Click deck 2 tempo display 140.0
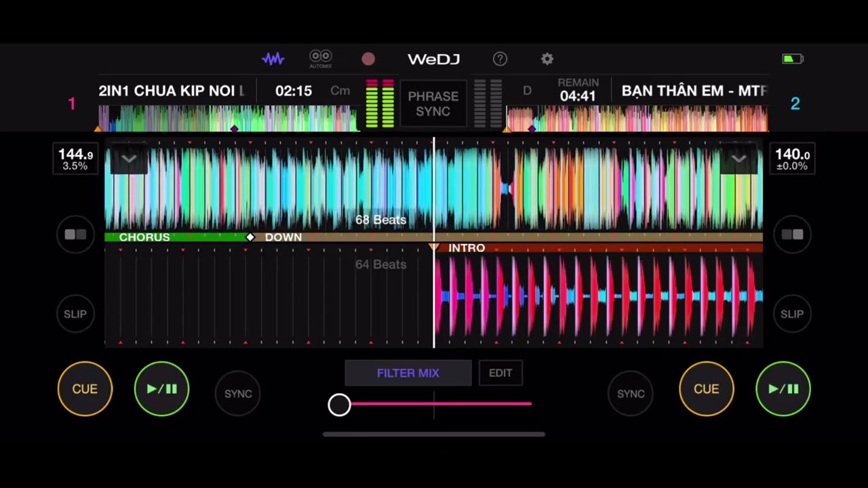This screenshot has width=868, height=488. click(792, 159)
